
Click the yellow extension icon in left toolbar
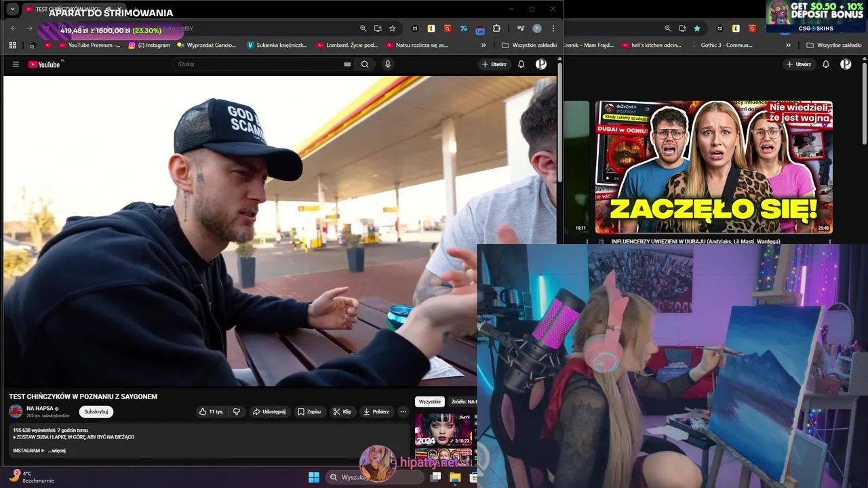click(x=431, y=28)
